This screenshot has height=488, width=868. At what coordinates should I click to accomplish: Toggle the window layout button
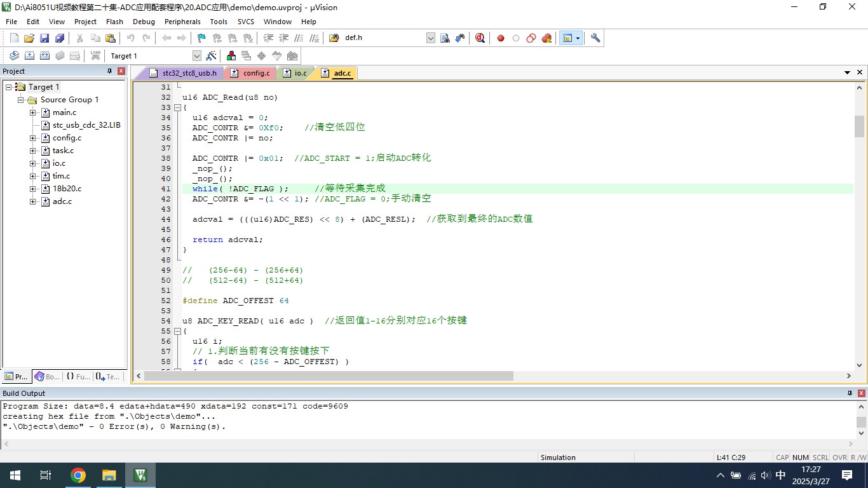tap(567, 38)
